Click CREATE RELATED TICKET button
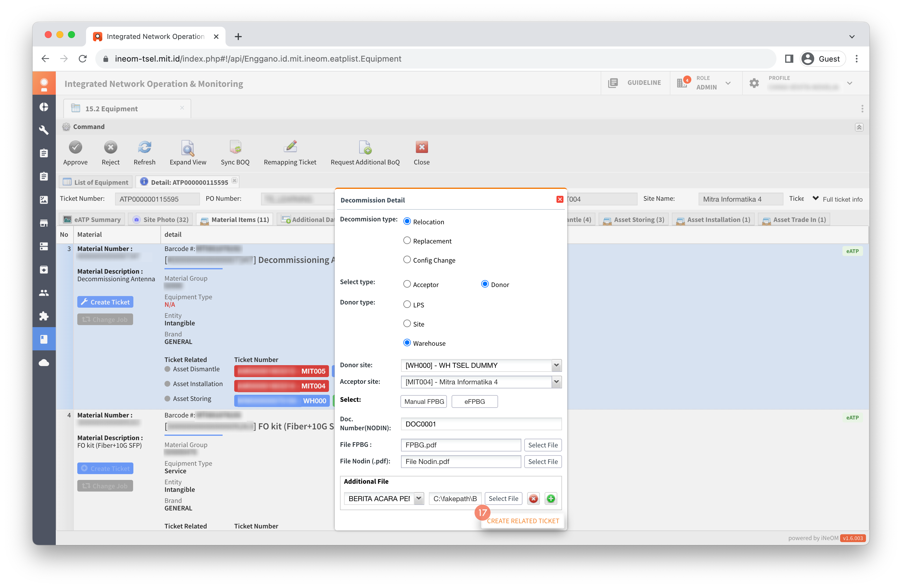Screen dimensions: 902x588 click(x=522, y=521)
